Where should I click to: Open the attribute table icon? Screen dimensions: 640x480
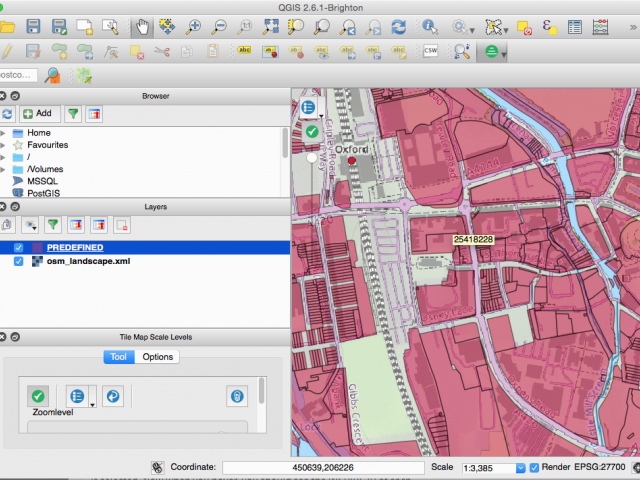pos(575,27)
